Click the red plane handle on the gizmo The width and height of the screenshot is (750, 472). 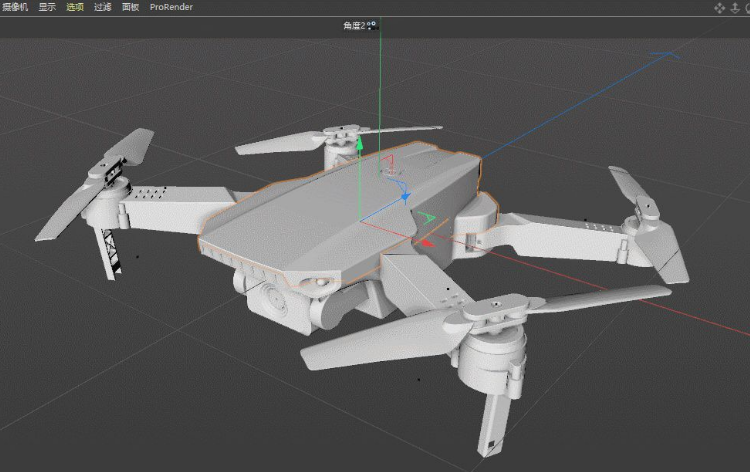pyautogui.click(x=387, y=162)
